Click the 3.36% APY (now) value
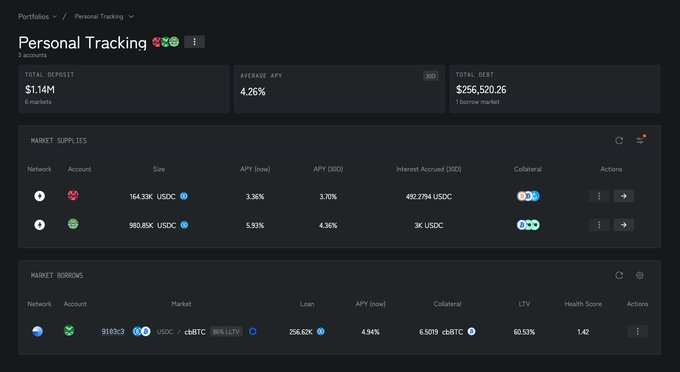Viewport: 680px width, 372px height. [255, 196]
